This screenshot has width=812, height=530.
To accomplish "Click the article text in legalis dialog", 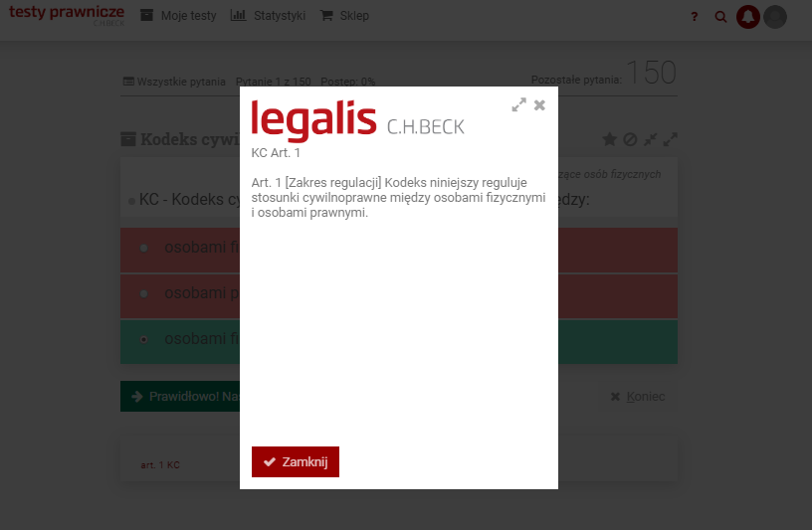I will [398, 198].
